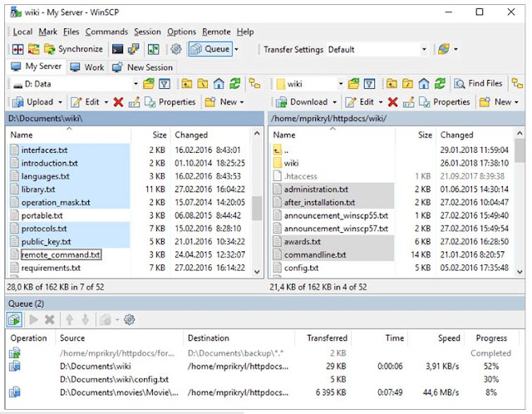Refresh the local panel

(234, 83)
